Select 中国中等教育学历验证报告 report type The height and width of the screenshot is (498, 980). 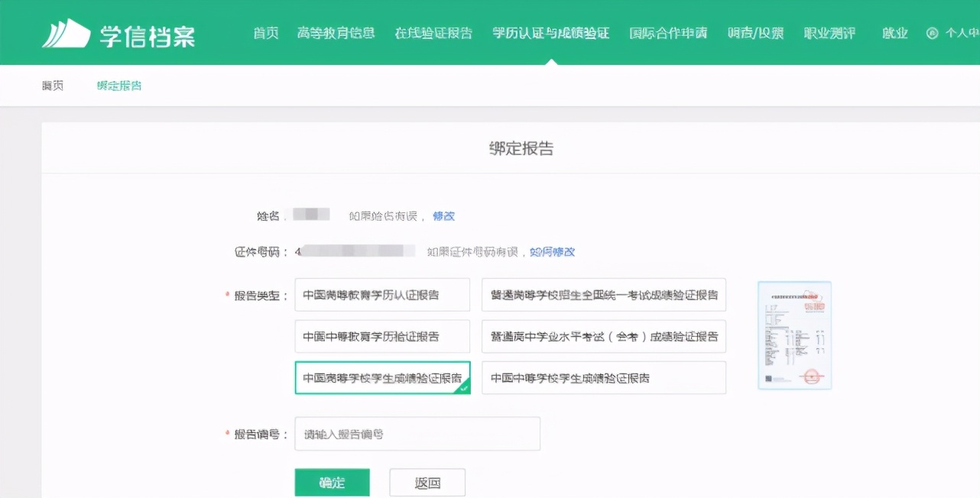[x=381, y=336]
